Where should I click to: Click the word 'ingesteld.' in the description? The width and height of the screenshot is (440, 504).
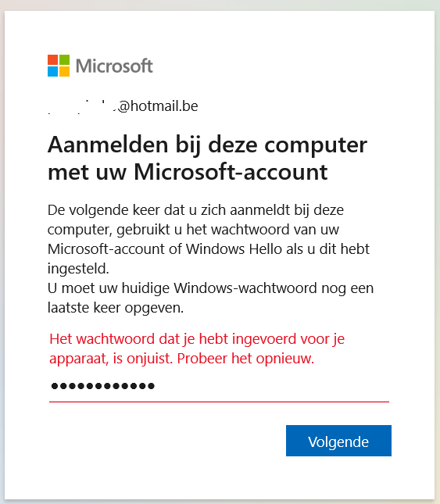(x=78, y=269)
